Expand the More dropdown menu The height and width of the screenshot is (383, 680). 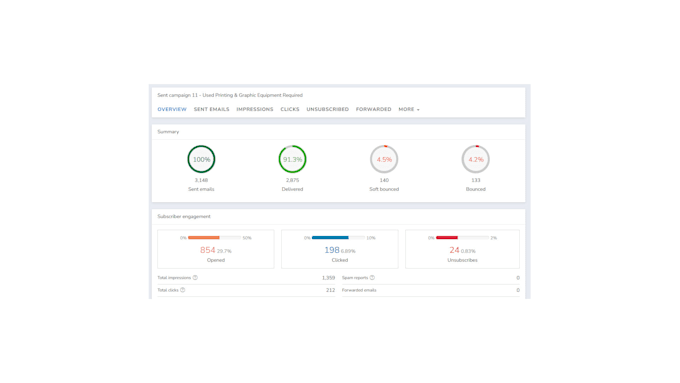(409, 109)
